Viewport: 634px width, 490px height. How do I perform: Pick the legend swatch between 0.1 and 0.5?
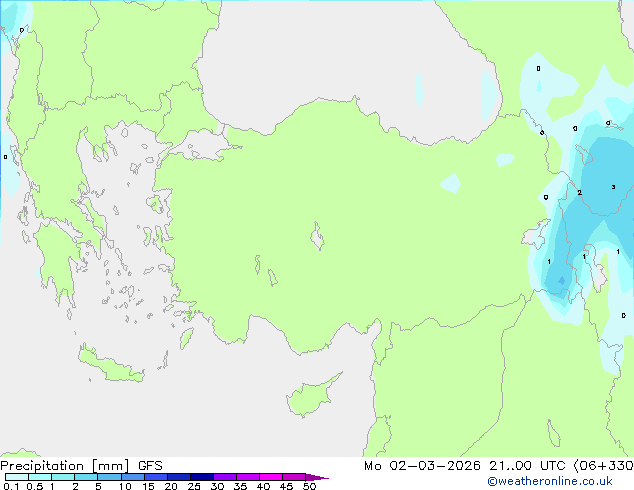pyautogui.click(x=17, y=477)
